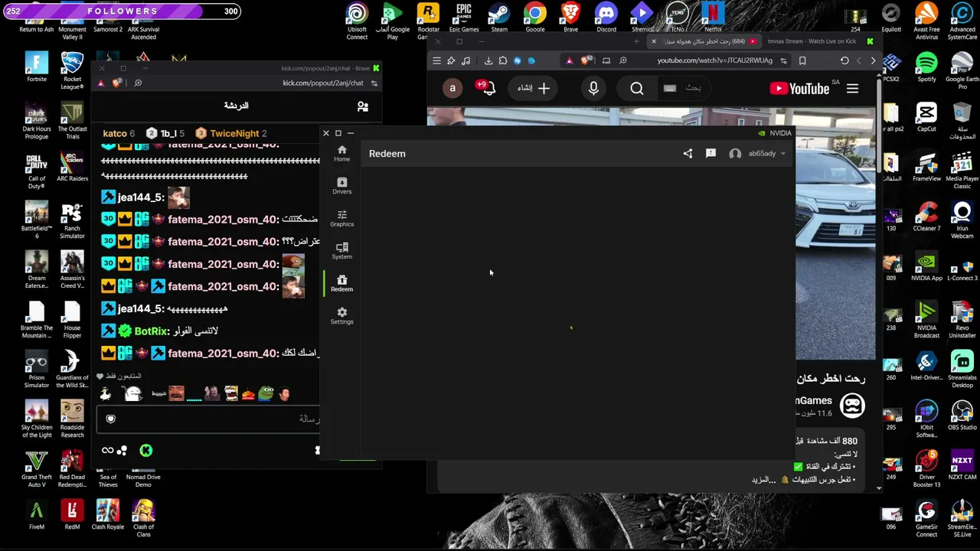Open a new tab in YouTube browser window

pyautogui.click(x=636, y=41)
